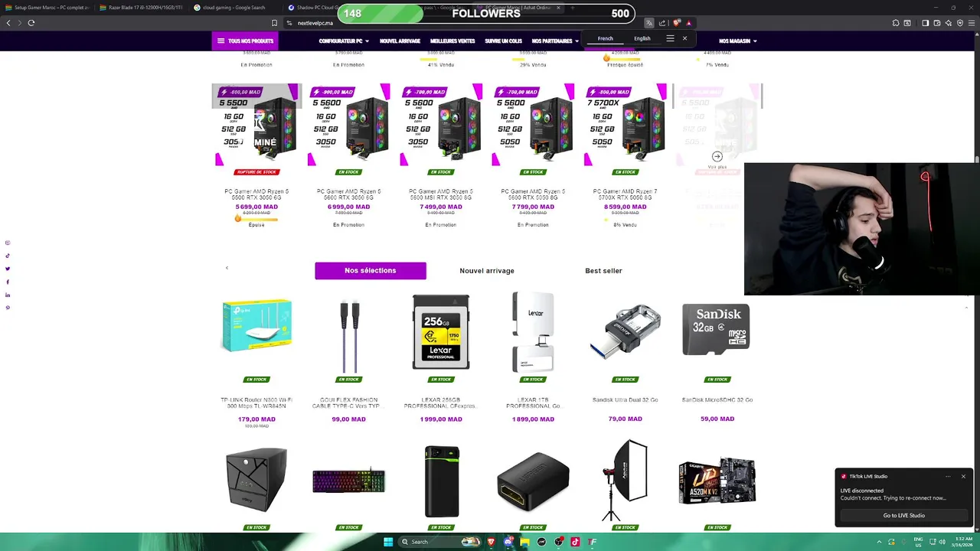The image size is (980, 551).
Task: Show hidden system tray icons chevron
Action: [x=878, y=542]
